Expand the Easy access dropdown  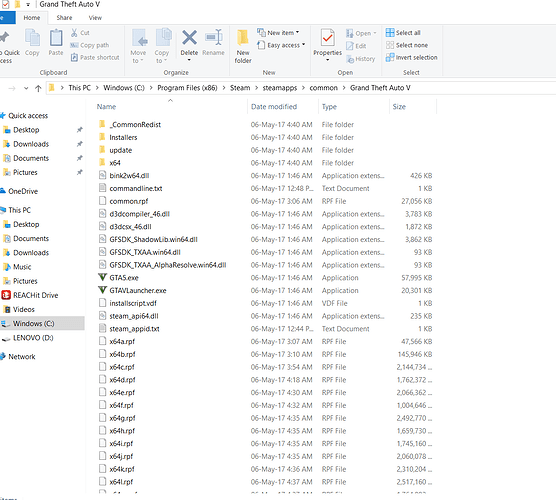[281, 45]
